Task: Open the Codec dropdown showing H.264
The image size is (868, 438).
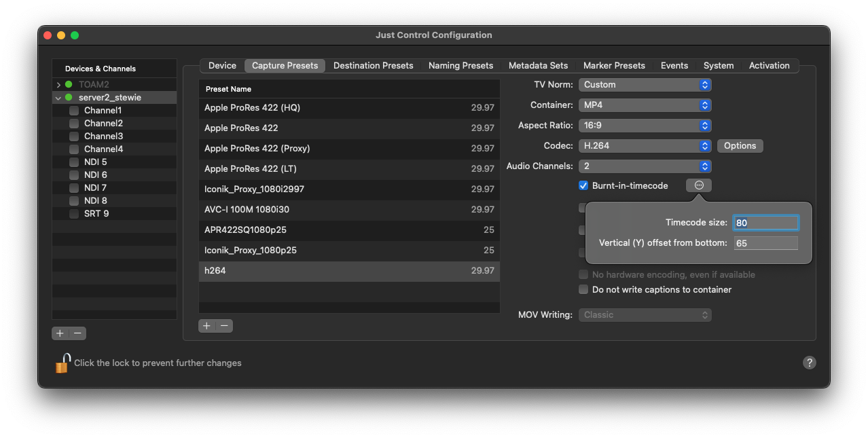Action: [x=645, y=146]
